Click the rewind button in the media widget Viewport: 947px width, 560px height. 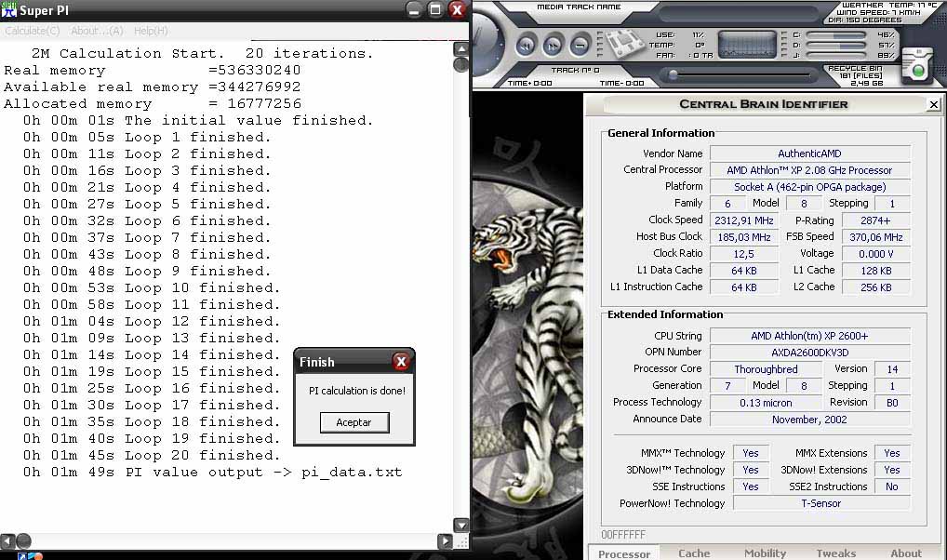(x=526, y=46)
